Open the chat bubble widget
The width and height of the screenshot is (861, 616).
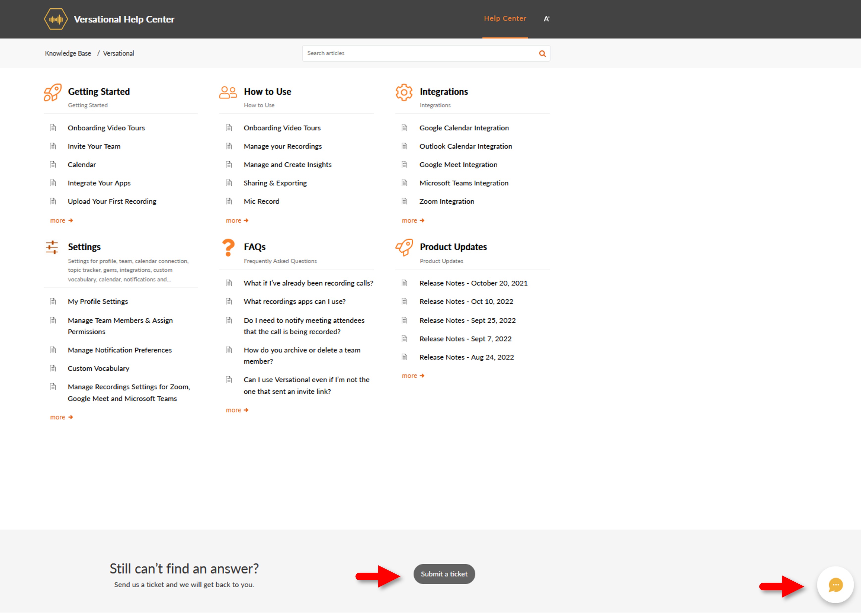point(835,585)
